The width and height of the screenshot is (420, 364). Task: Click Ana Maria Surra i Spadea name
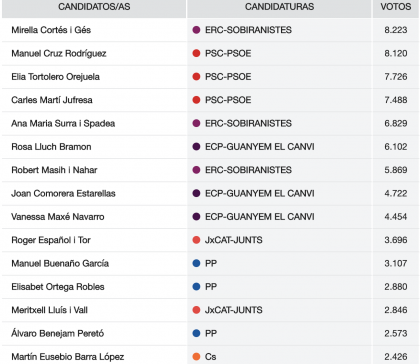(63, 123)
